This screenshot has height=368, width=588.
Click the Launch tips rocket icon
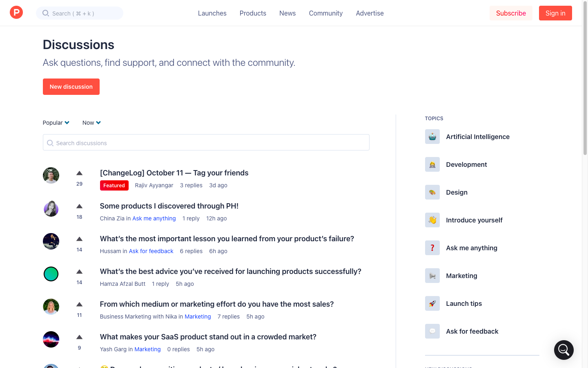(x=432, y=303)
